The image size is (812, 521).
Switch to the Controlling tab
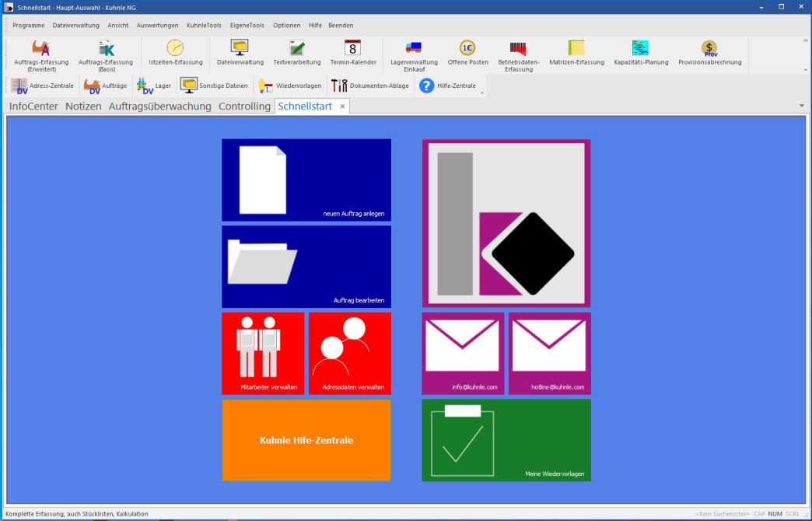(244, 107)
